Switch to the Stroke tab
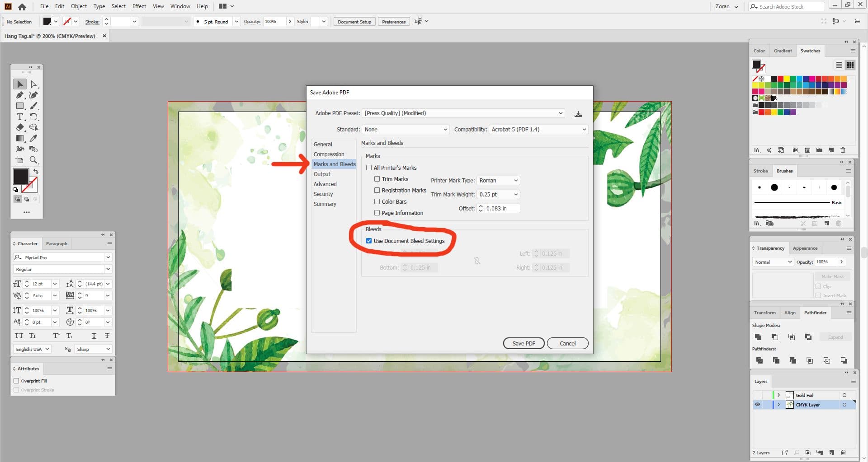The image size is (868, 462). 761,171
